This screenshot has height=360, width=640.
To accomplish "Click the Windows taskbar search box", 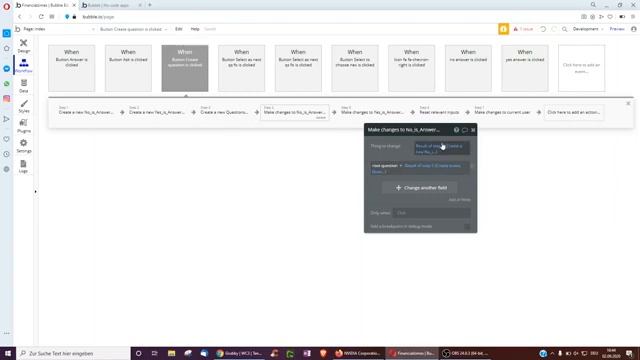I will click(73, 353).
